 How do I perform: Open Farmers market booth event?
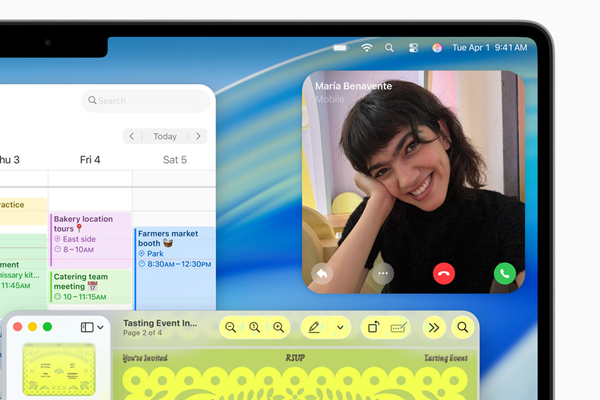pyautogui.click(x=174, y=268)
